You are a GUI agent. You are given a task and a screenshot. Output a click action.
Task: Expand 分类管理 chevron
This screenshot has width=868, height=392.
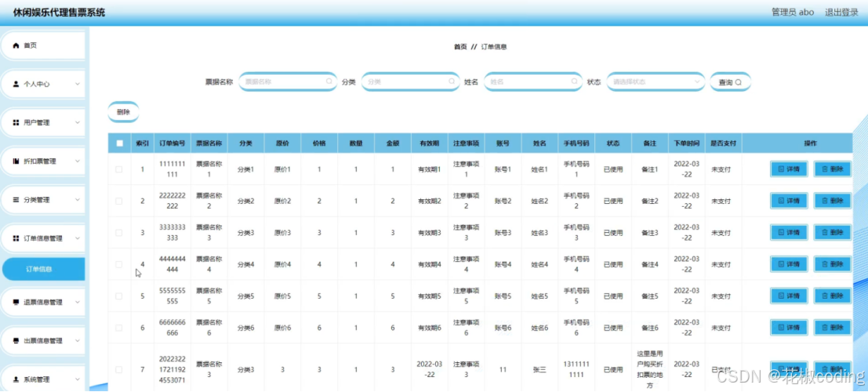coord(78,199)
